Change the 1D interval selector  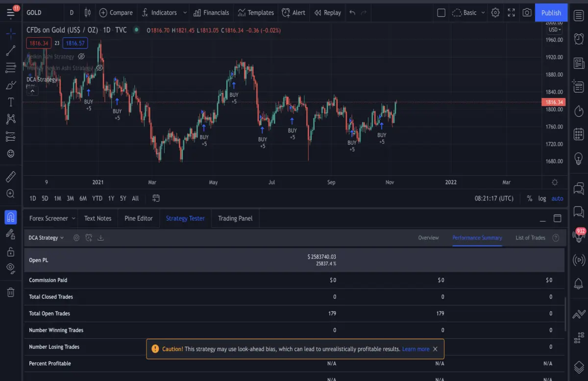tap(72, 13)
